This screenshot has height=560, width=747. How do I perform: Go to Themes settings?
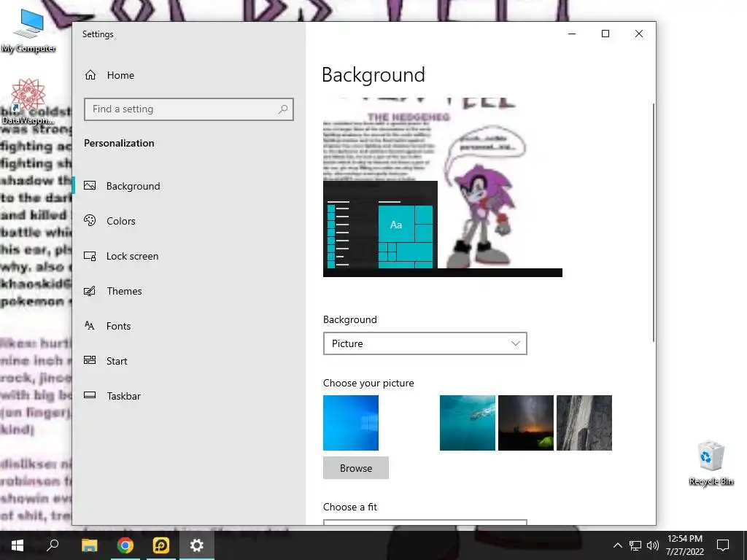pos(189,291)
